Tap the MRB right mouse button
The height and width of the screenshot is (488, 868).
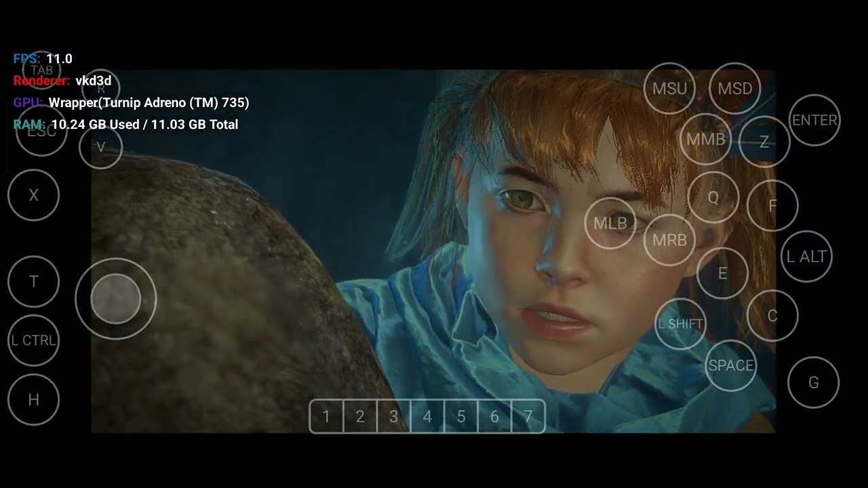tap(669, 240)
